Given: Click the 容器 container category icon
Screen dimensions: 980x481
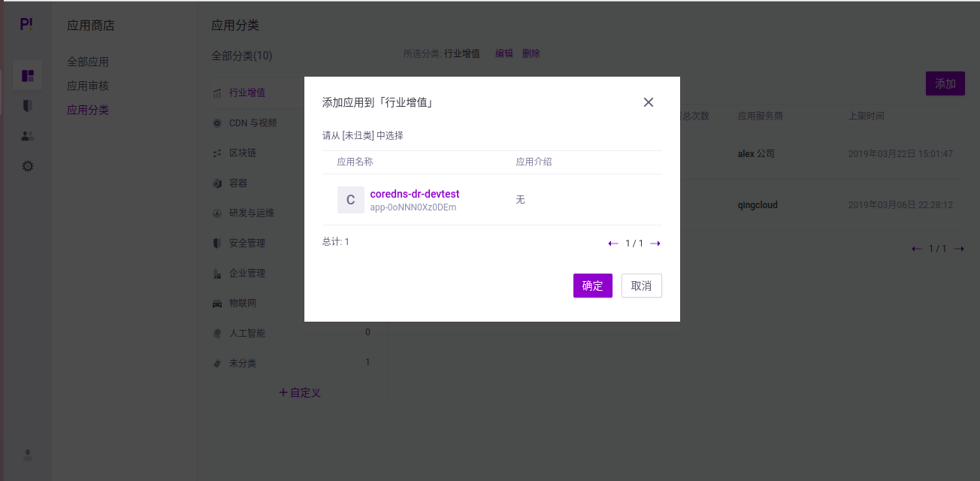Looking at the screenshot, I should click(x=217, y=183).
